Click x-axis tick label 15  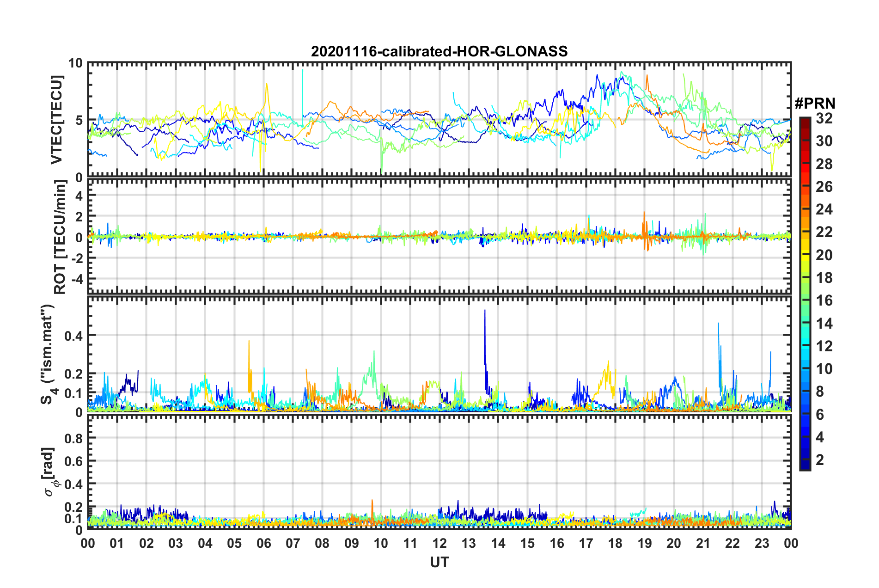(527, 543)
